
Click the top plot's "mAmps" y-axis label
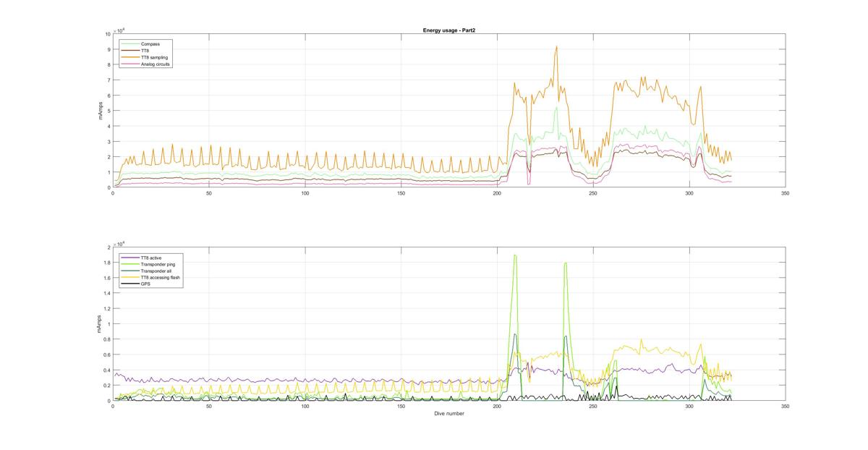point(102,111)
